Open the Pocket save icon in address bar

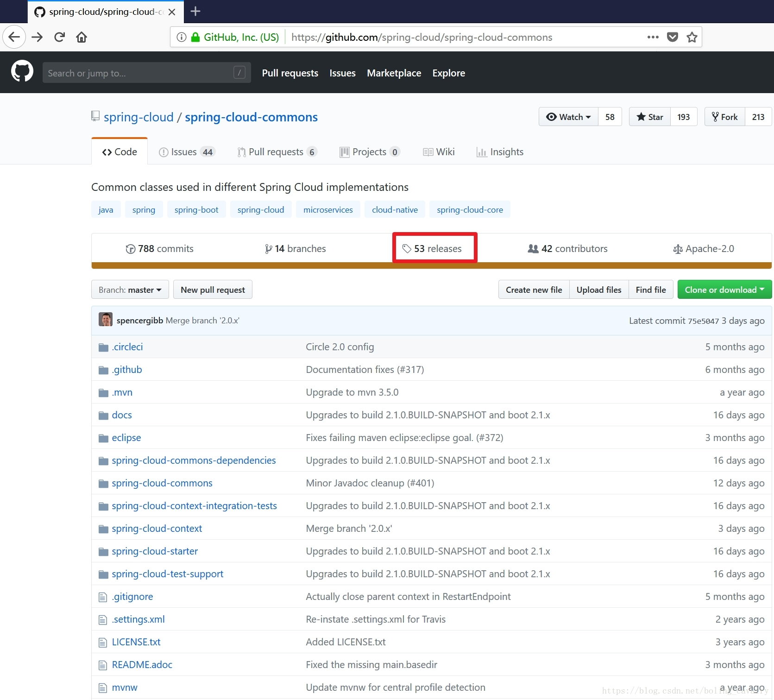point(673,37)
